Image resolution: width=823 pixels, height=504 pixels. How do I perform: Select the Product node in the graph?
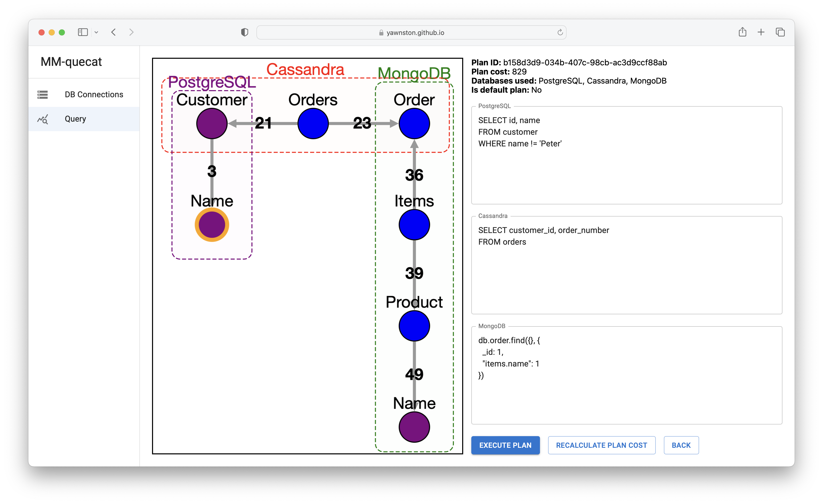[414, 326]
